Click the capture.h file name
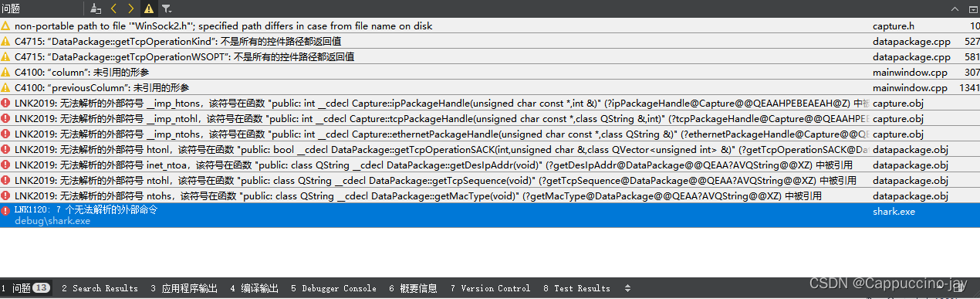 (x=893, y=25)
